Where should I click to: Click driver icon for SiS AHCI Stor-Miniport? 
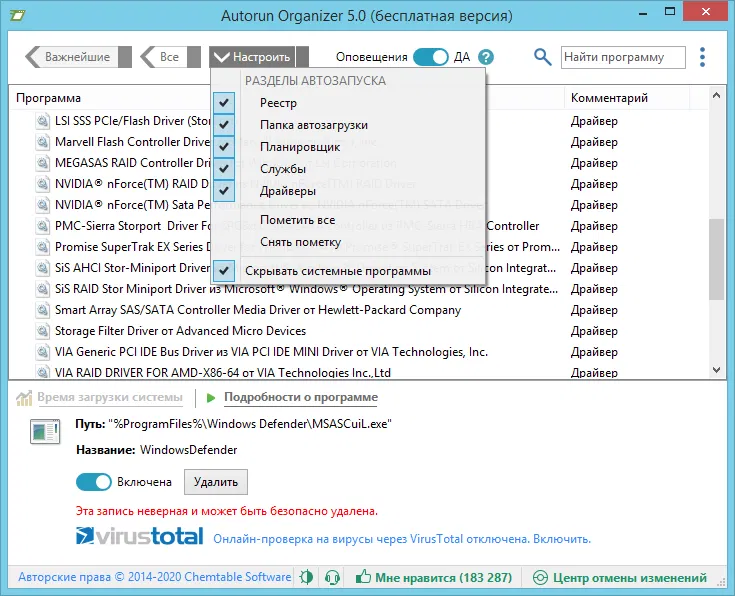point(43,268)
